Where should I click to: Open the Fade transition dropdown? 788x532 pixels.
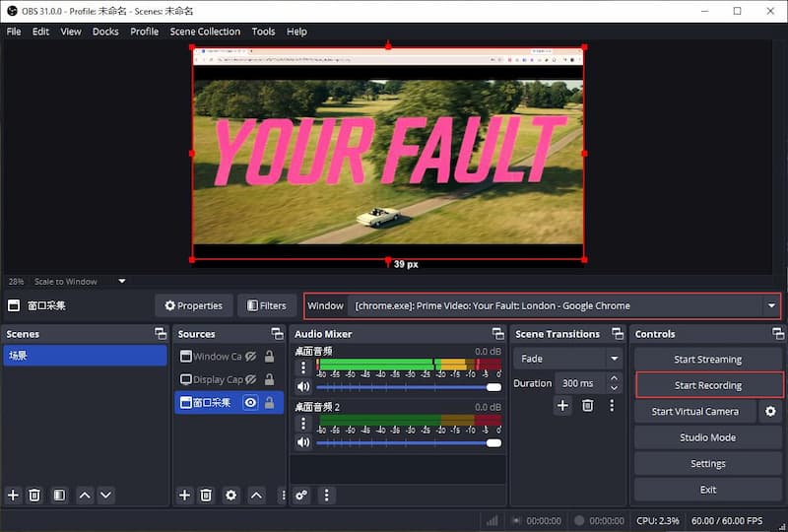coord(568,359)
